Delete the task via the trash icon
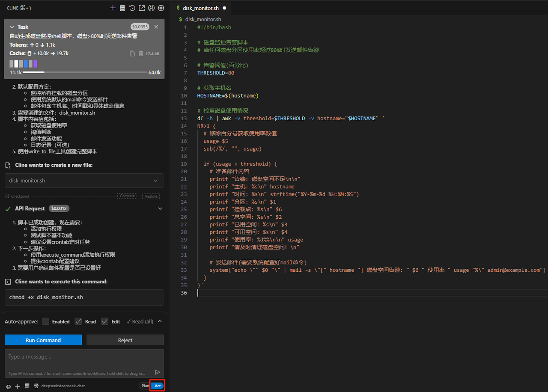This screenshot has height=392, width=548. [x=141, y=53]
